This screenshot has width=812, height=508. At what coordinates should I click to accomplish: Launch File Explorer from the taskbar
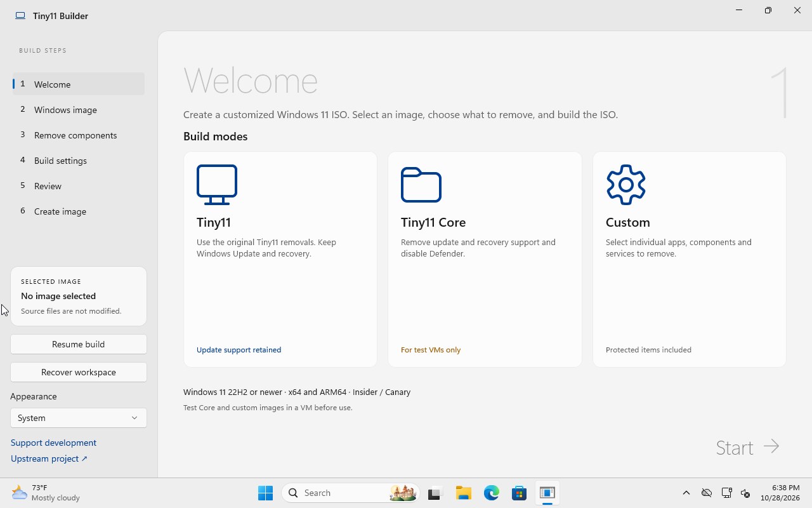[x=463, y=493]
